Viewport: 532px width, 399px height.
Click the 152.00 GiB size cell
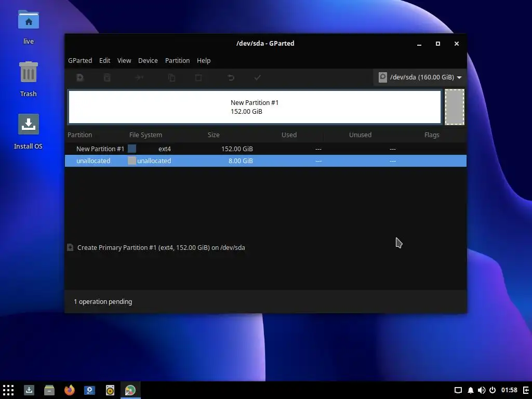(237, 149)
